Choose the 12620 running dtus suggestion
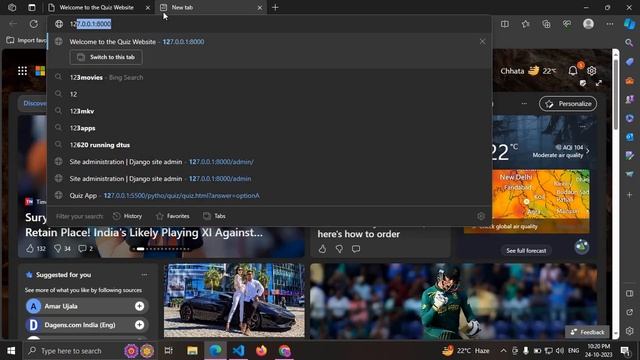 tap(269, 145)
